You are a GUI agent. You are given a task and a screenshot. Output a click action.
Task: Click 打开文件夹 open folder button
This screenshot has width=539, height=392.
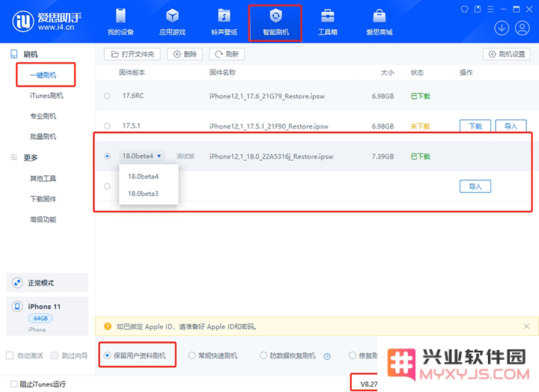tap(133, 54)
